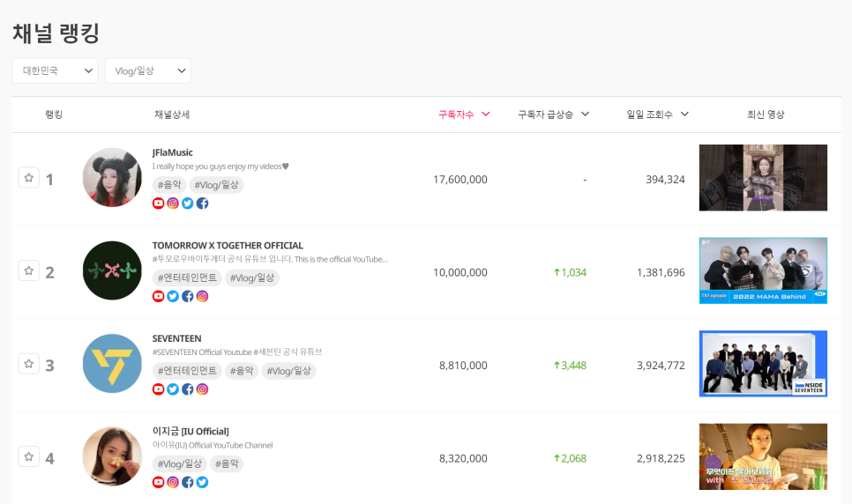852x504 pixels.
Task: Open SEVENTEEN's latest video thumbnail
Action: click(763, 364)
